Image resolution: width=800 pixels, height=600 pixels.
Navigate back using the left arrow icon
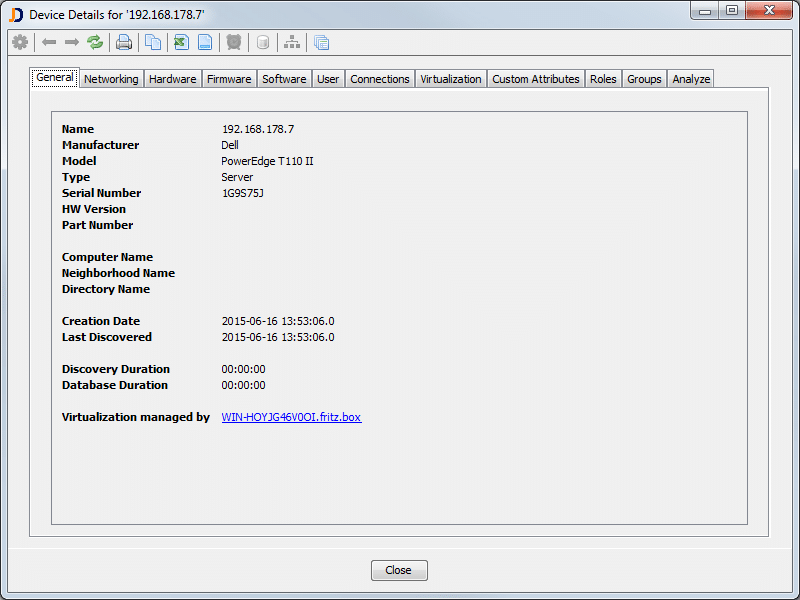(48, 42)
